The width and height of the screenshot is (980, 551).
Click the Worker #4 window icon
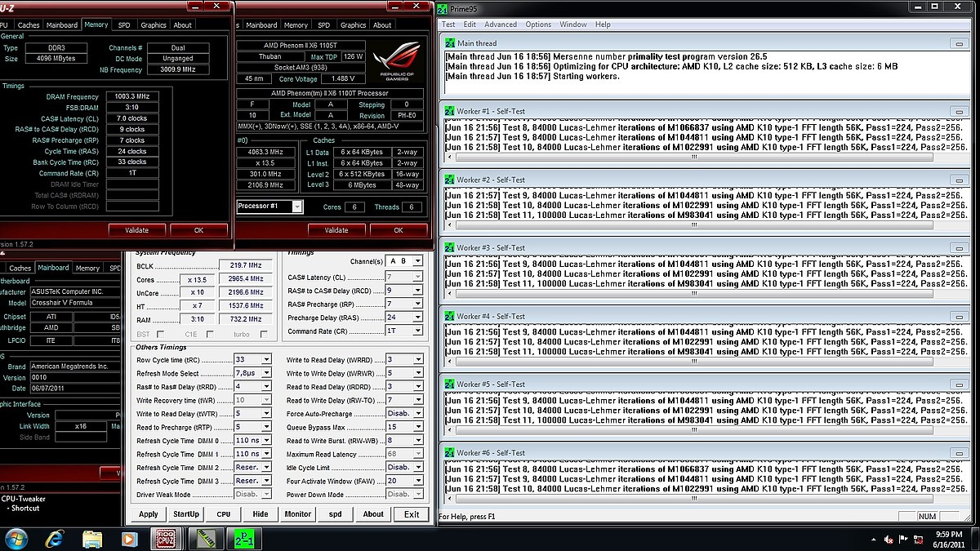pos(449,316)
